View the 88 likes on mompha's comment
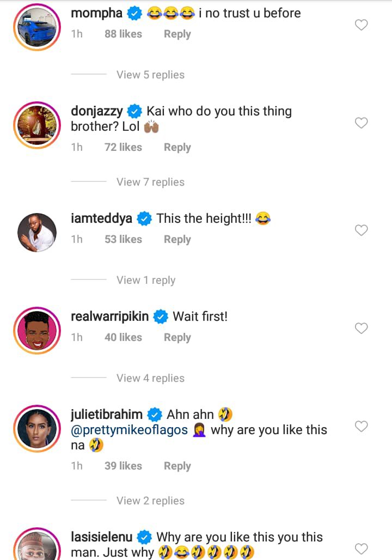Viewport: 392px width, 560px height. (x=123, y=34)
